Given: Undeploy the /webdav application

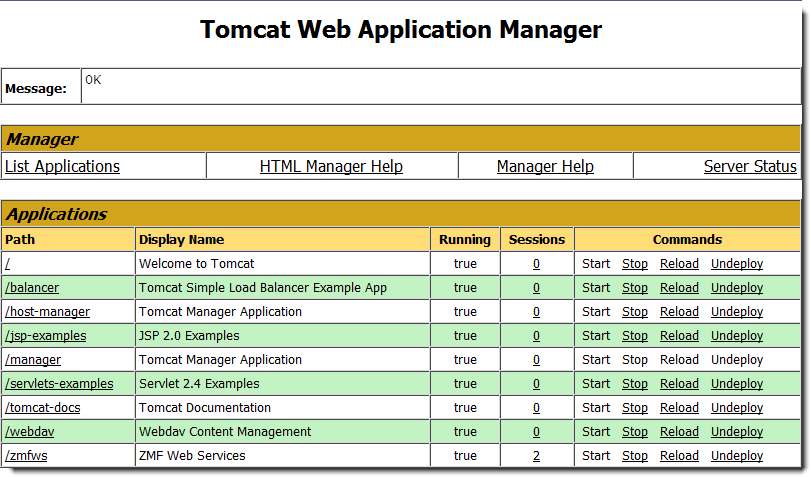Looking at the screenshot, I should (737, 431).
